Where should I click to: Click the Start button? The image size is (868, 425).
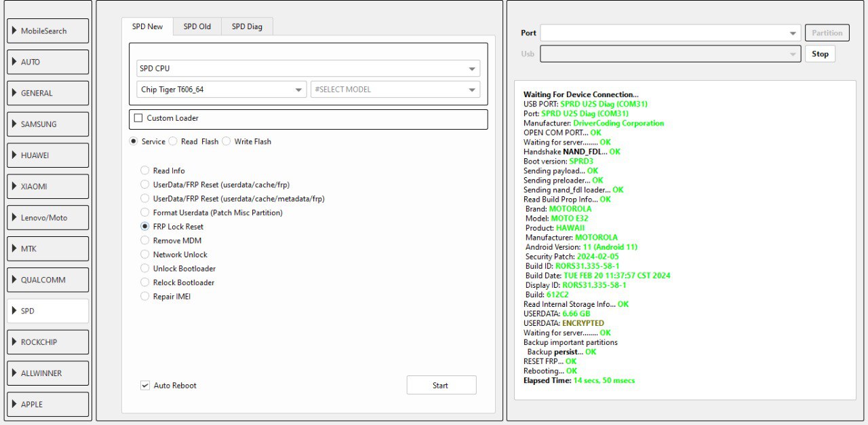tap(441, 386)
